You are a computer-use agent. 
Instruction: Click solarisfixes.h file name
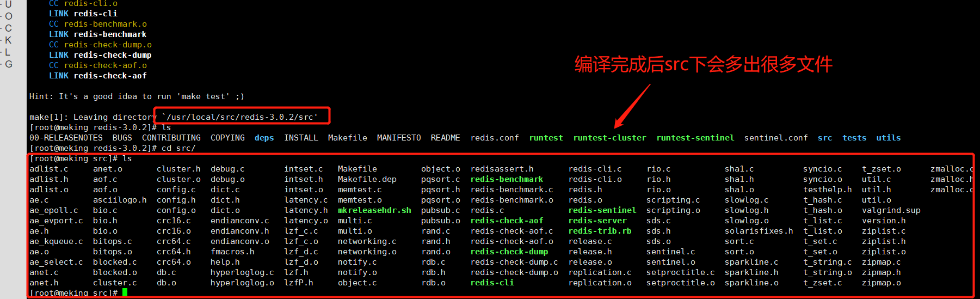click(759, 231)
